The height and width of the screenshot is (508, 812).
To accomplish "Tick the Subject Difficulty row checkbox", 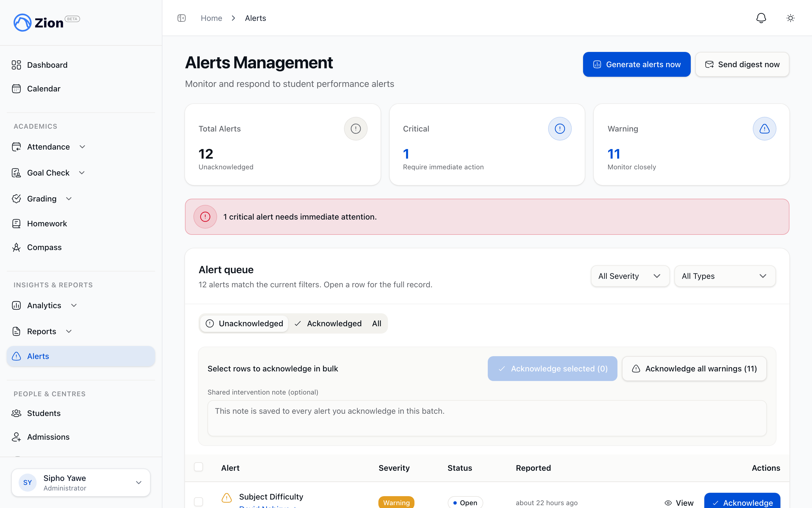I will (199, 502).
